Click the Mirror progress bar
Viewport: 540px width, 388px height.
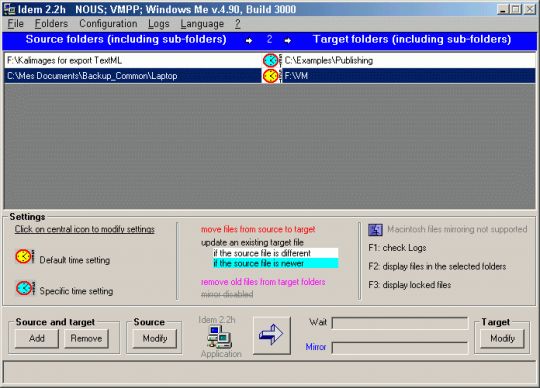[x=400, y=347]
